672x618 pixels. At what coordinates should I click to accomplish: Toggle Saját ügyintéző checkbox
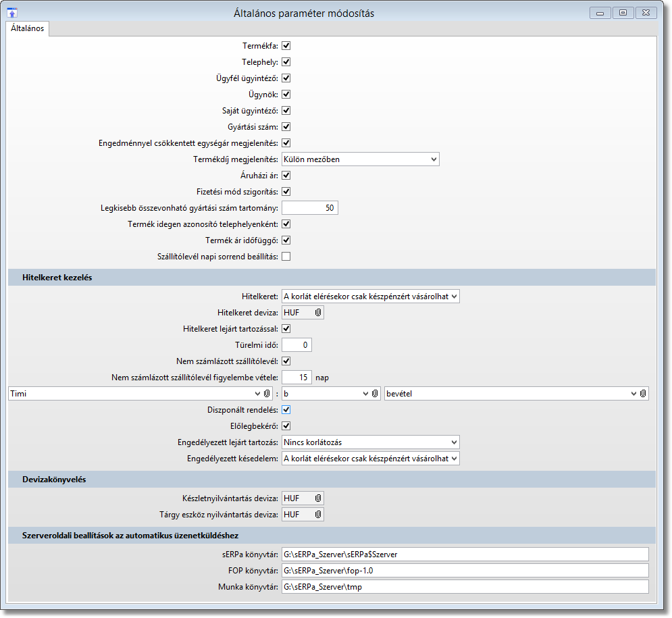click(x=286, y=111)
